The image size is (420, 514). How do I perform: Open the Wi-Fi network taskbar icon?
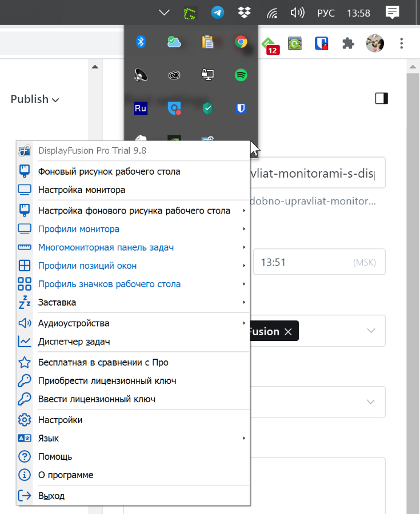(272, 13)
